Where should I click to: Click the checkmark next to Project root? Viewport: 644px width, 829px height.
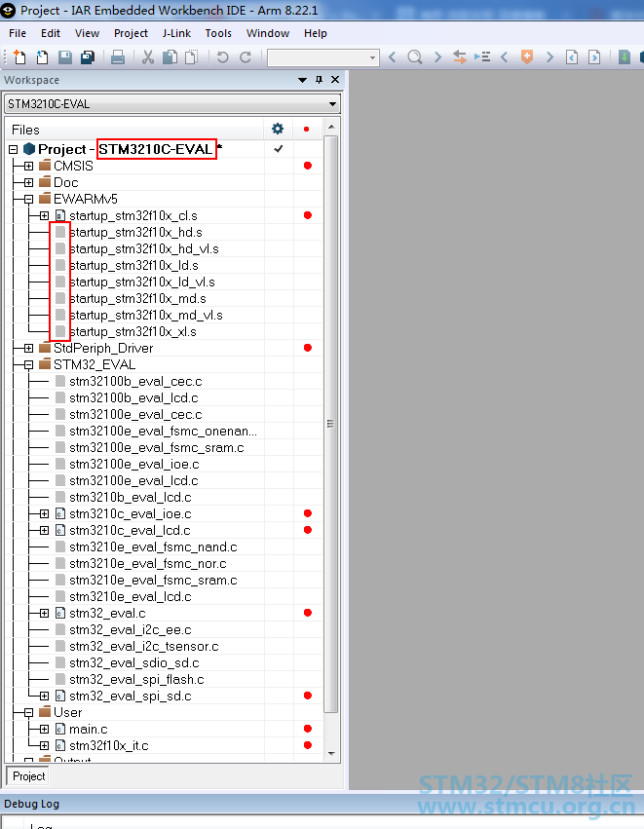278,150
